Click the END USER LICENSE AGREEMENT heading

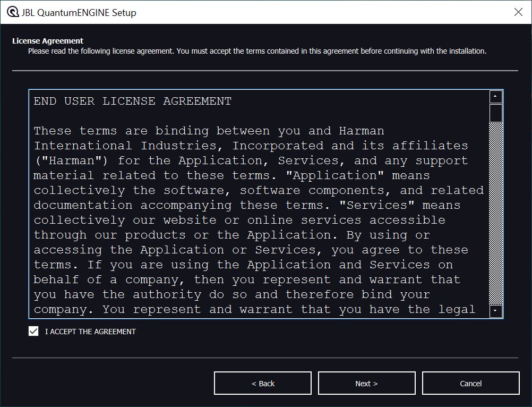[133, 101]
